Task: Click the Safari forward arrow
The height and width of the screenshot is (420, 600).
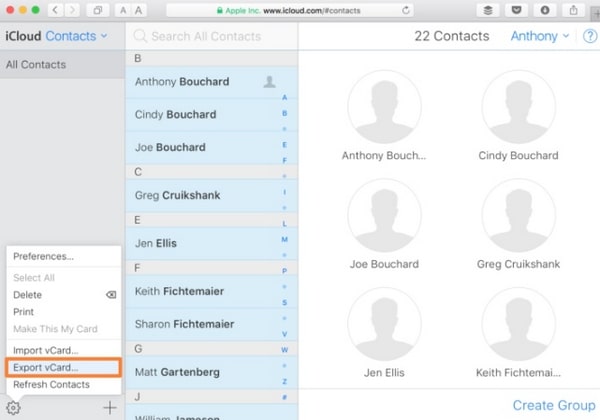Action: click(x=72, y=10)
